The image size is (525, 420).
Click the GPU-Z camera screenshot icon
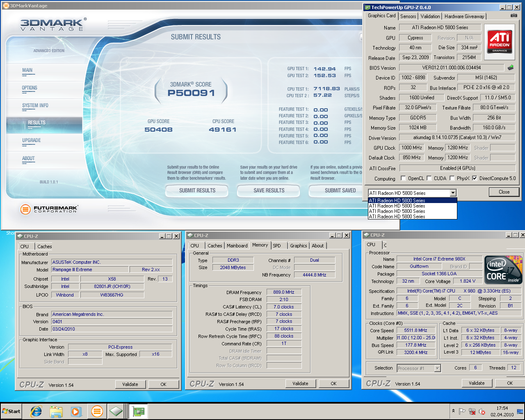pyautogui.click(x=514, y=16)
